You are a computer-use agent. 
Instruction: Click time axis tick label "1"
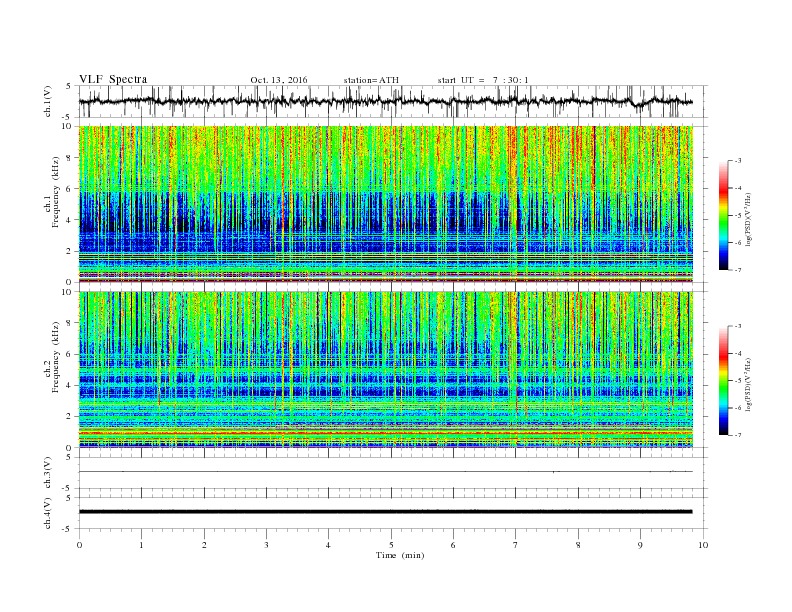pyautogui.click(x=141, y=545)
